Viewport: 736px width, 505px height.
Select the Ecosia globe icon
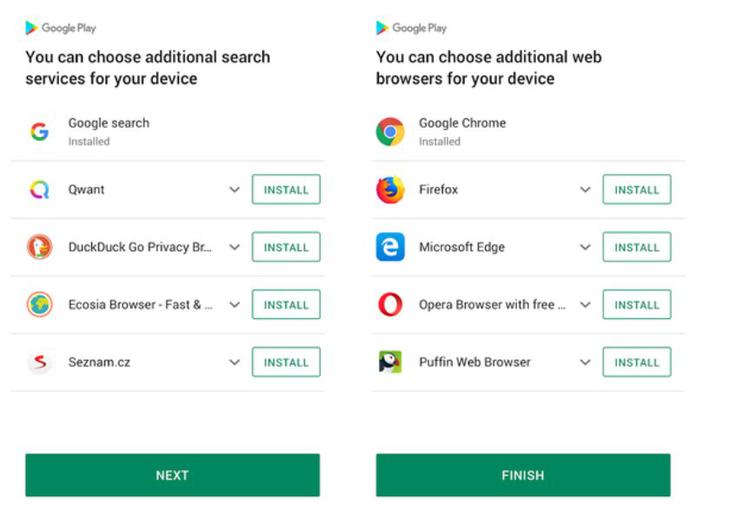click(x=39, y=305)
